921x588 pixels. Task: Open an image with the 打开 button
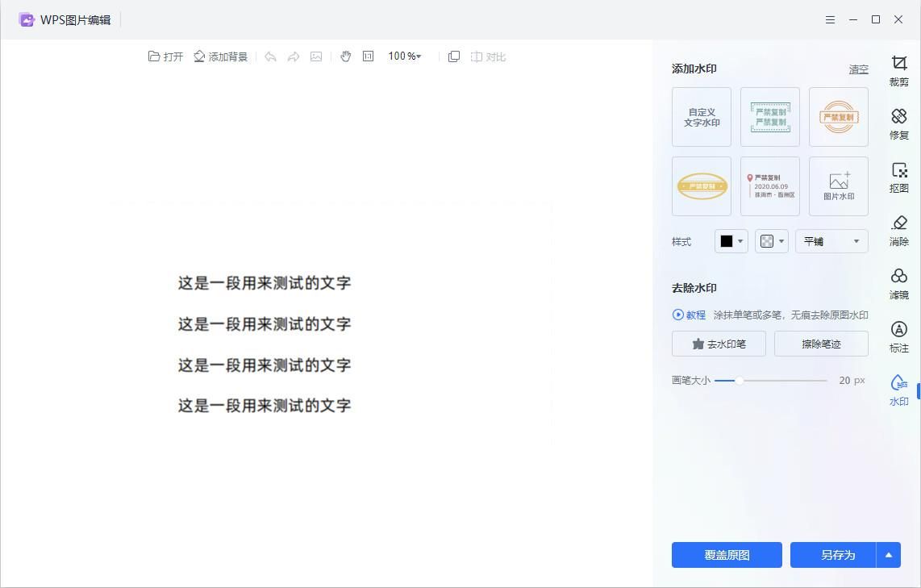coord(165,56)
